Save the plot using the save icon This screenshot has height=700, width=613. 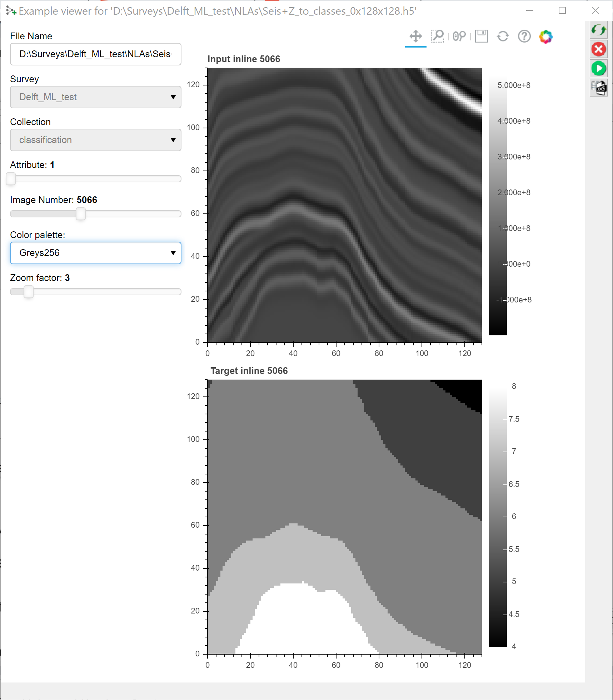point(481,36)
